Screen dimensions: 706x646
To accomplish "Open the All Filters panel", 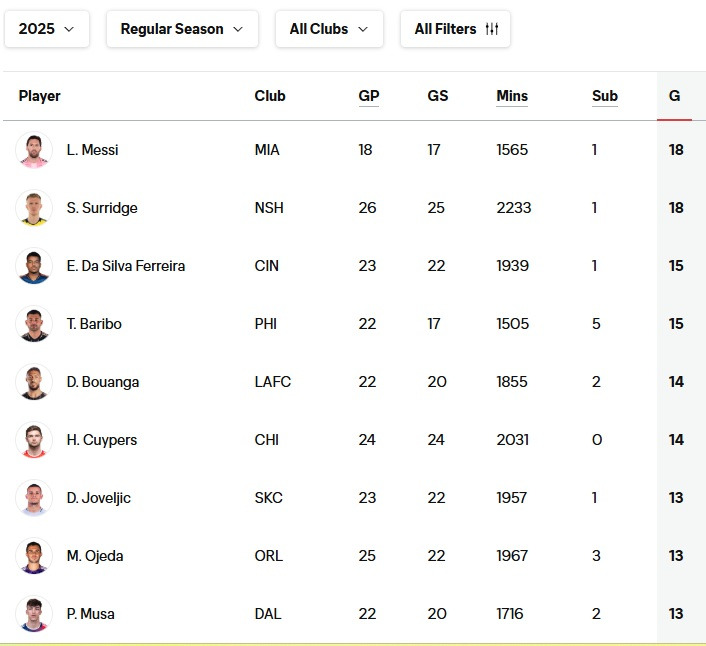I will pyautogui.click(x=455, y=29).
